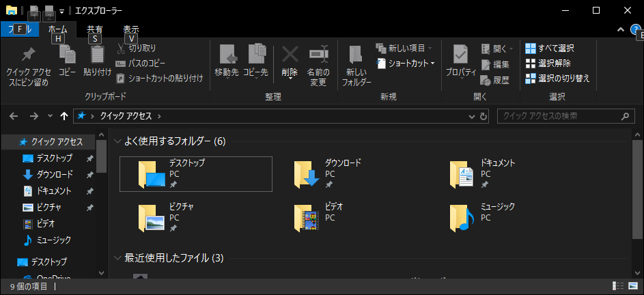Select the デスクトップ folder tile
The image size is (644, 295).
(x=195, y=174)
